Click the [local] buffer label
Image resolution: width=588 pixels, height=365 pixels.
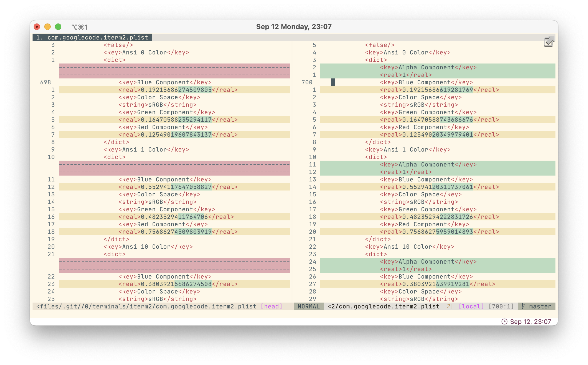click(471, 306)
